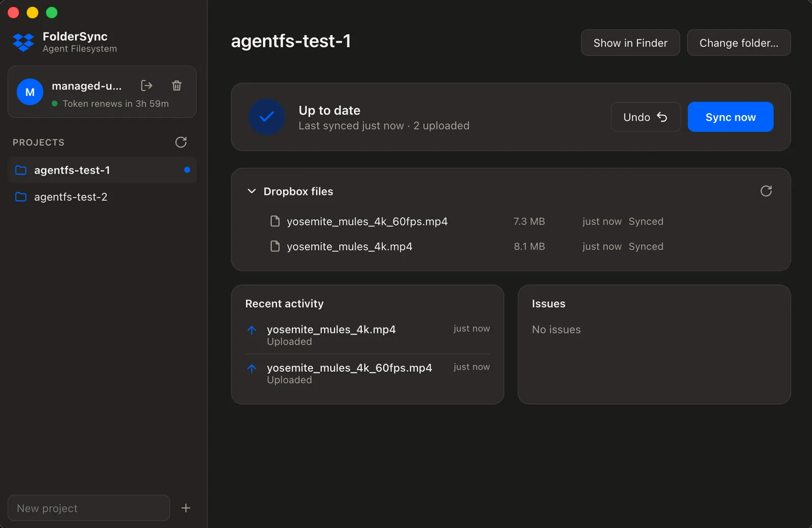
Task: Click the blue M account avatar
Action: [x=30, y=92]
